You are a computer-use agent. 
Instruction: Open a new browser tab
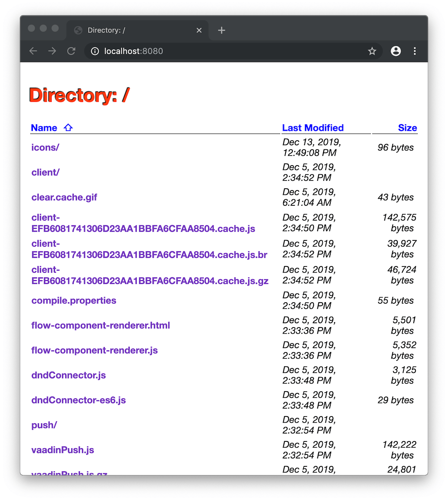pyautogui.click(x=221, y=30)
